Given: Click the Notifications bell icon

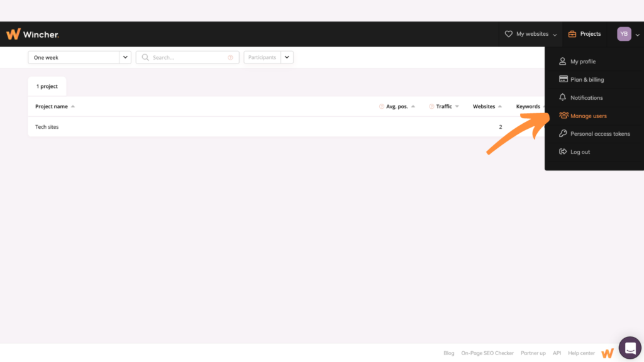Looking at the screenshot, I should coord(563,97).
